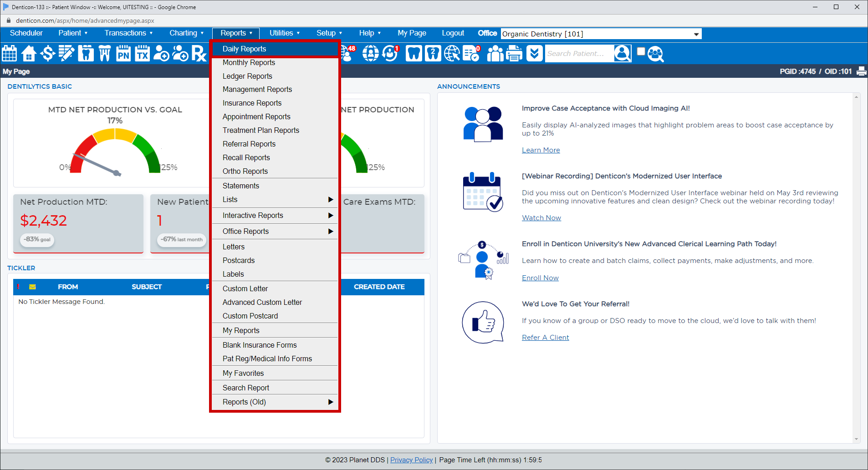
Task: Click the first add new patient icon
Action: point(161,54)
